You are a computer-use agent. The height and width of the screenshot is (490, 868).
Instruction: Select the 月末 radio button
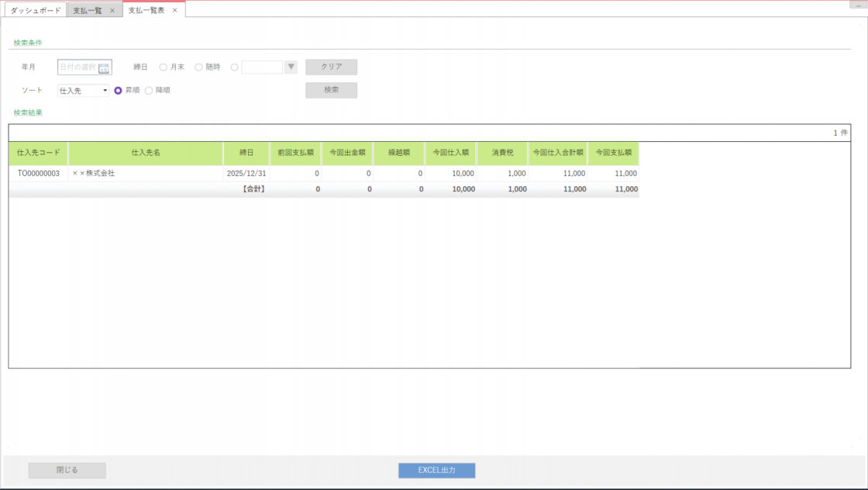tap(163, 67)
